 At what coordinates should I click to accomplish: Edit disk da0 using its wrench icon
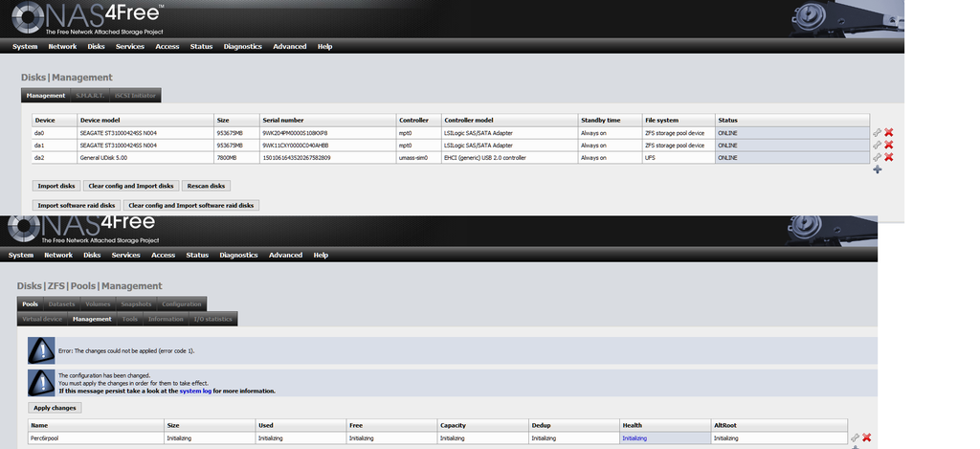point(877,132)
